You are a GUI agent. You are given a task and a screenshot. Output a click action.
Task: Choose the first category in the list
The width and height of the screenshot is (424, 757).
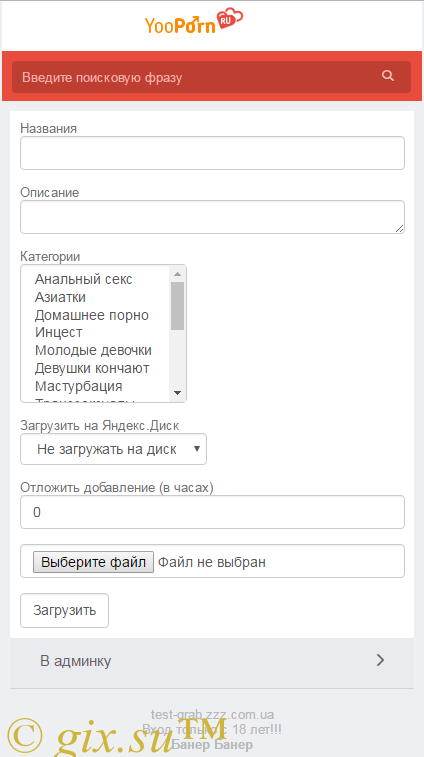84,279
